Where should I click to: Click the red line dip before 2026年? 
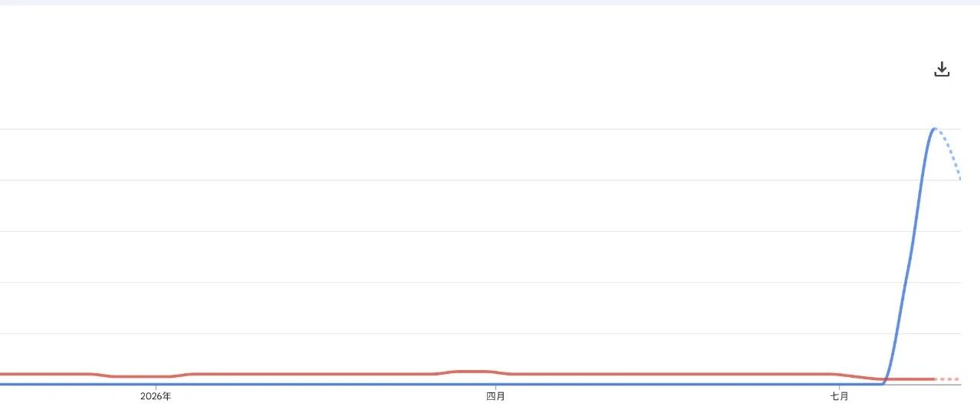142,376
